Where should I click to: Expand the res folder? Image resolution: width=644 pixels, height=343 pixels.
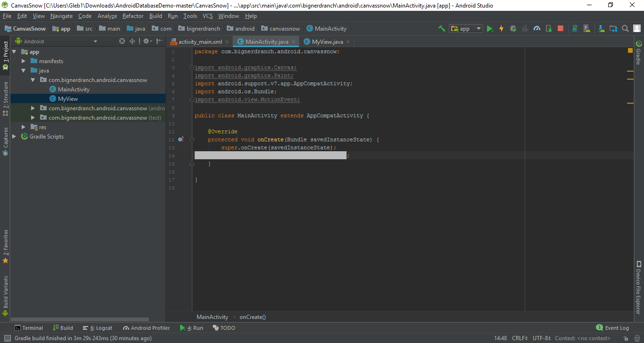pos(24,127)
